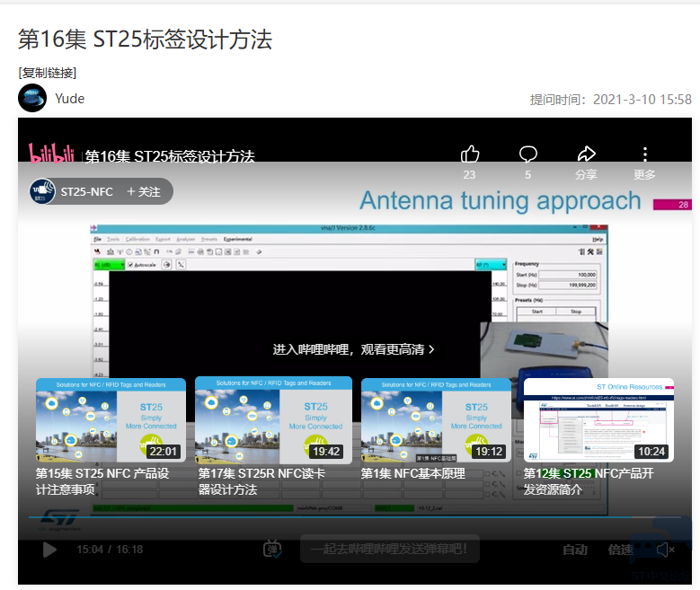The width and height of the screenshot is (700, 590).
Task: Open the ST25-NFC channel name
Action: click(86, 192)
